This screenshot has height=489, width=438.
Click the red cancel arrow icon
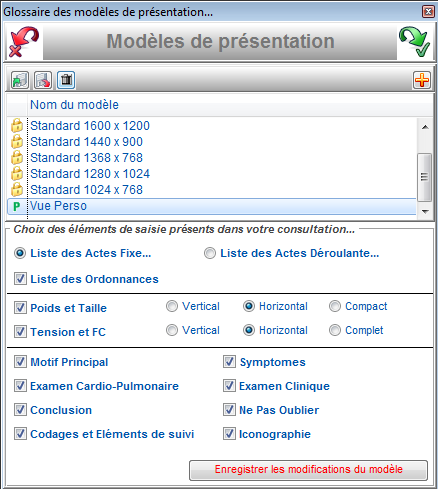(24, 42)
